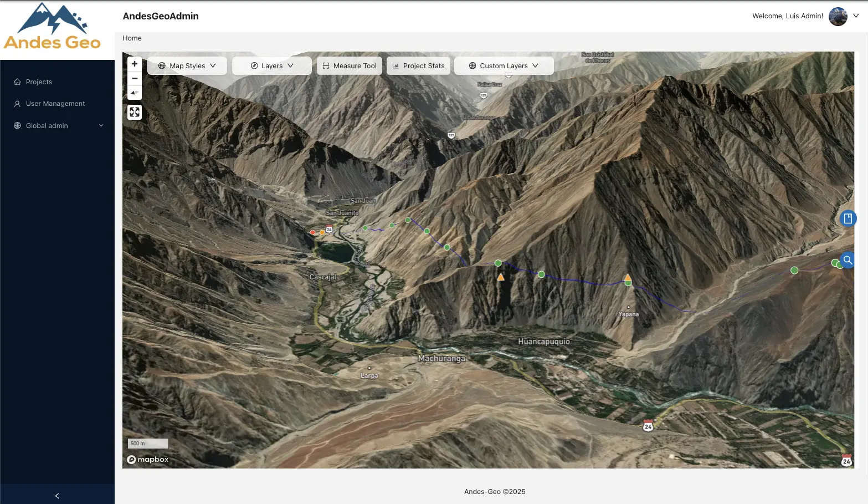Open Project Stats

pyautogui.click(x=418, y=66)
